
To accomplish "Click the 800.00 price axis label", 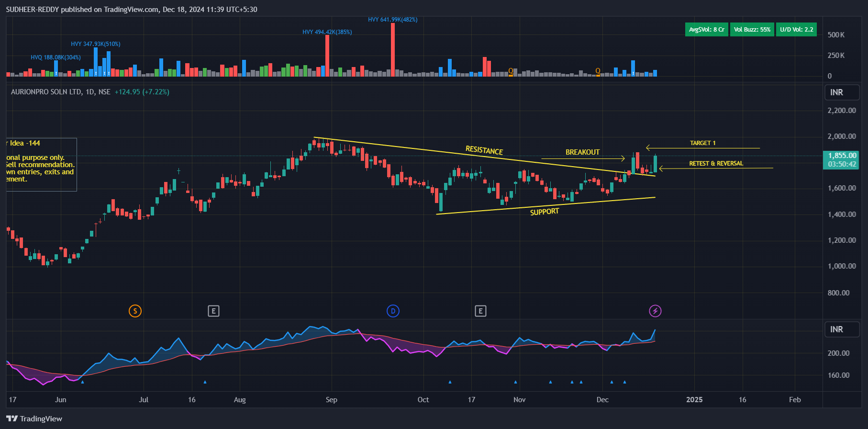I will point(838,293).
